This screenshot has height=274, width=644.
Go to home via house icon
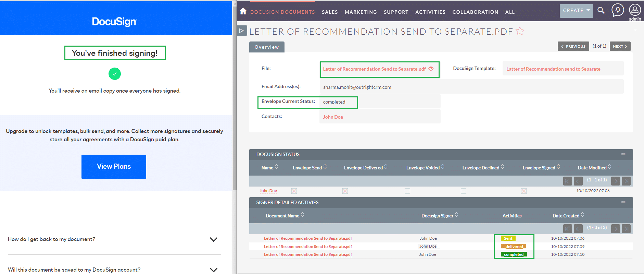tap(243, 11)
